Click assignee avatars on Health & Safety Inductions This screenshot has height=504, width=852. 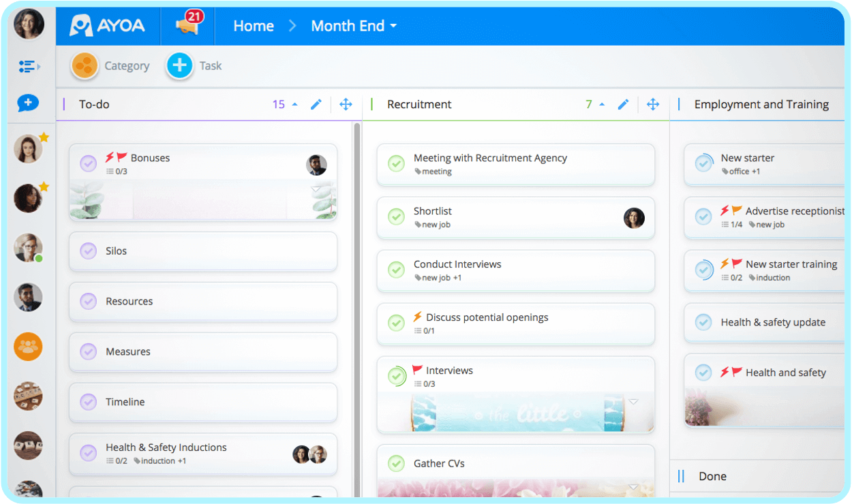click(x=310, y=454)
